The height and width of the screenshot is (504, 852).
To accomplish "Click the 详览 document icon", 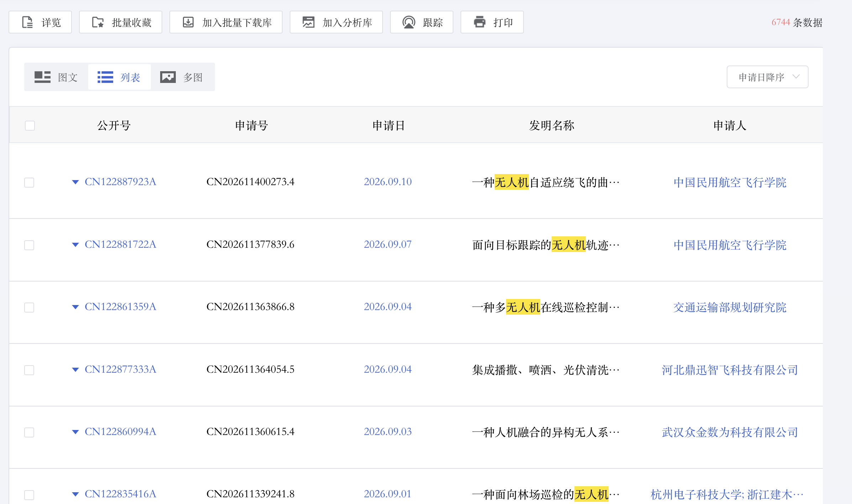I will (x=27, y=22).
